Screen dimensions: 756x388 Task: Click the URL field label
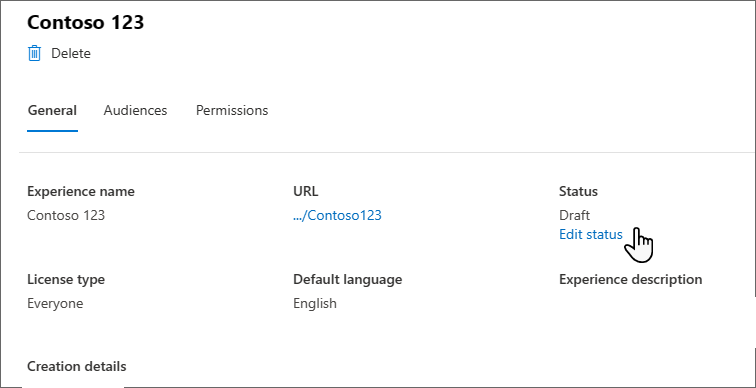tap(306, 191)
